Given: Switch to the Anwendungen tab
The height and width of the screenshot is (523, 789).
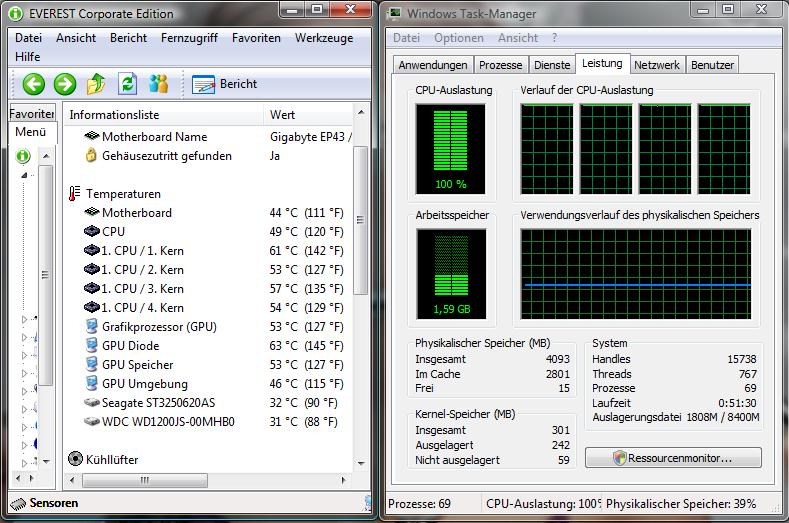Looking at the screenshot, I should click(433, 65).
